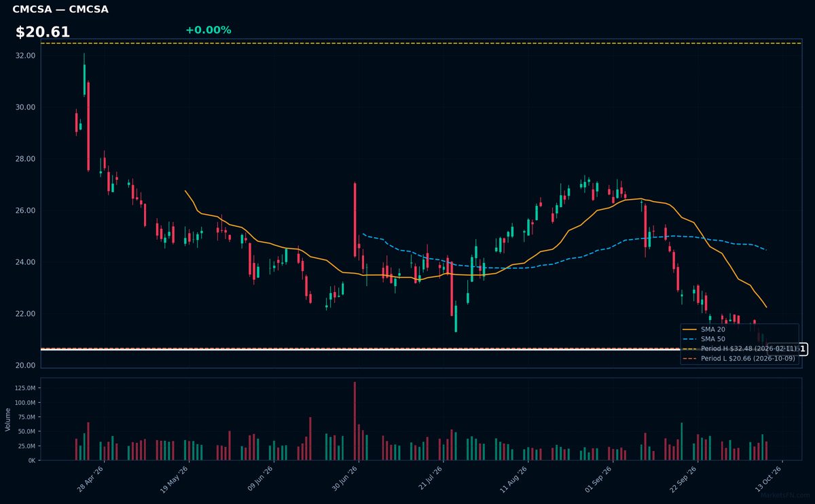This screenshot has width=815, height=504.
Task: Click the 13 Oct '26 date label
Action: coord(768,480)
